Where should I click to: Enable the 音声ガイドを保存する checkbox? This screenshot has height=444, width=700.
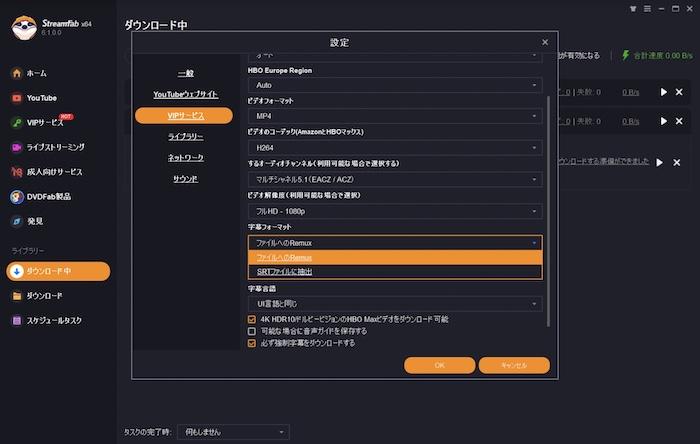pyautogui.click(x=252, y=332)
